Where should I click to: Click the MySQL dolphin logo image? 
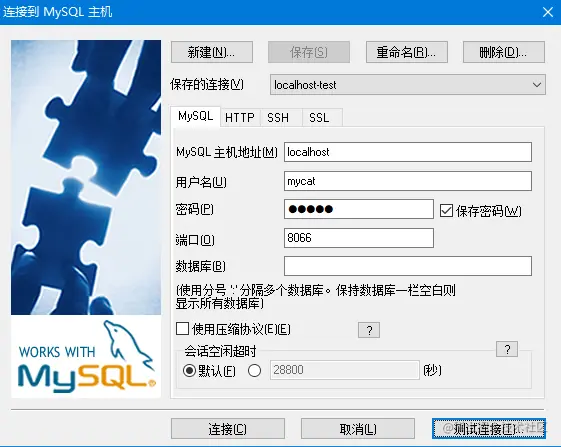86,356
